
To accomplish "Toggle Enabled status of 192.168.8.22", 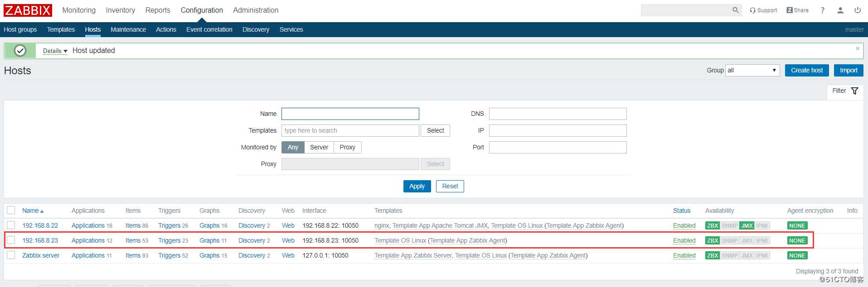I will point(684,225).
